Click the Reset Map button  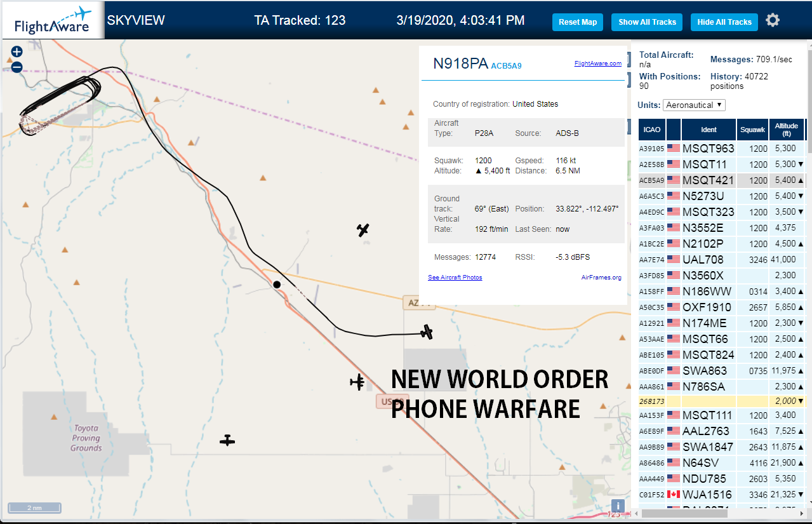578,22
